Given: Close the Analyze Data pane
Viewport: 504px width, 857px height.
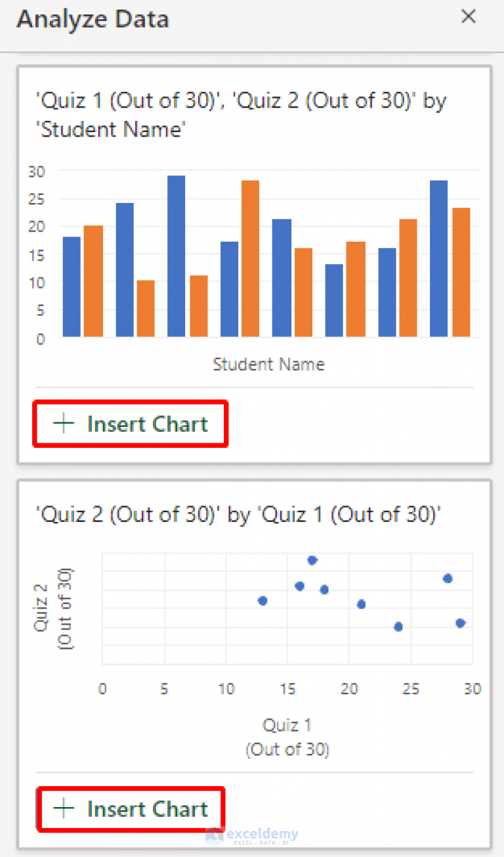Looking at the screenshot, I should tap(469, 16).
